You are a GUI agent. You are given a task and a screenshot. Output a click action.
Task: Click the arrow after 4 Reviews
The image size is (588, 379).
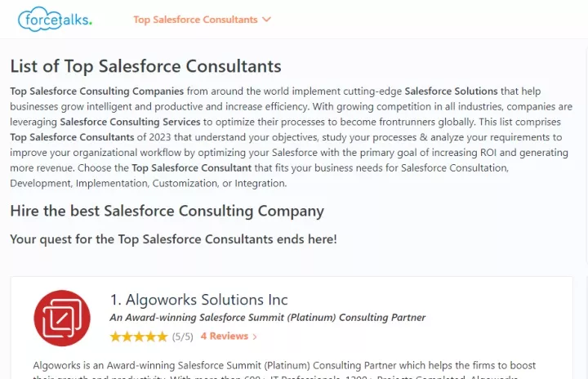[255, 337]
